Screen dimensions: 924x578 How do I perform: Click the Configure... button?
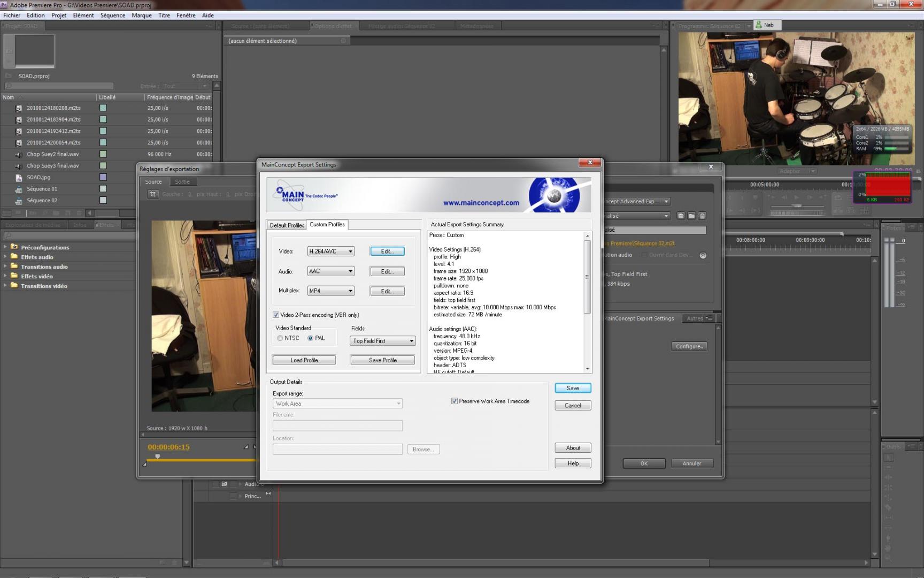click(x=689, y=346)
